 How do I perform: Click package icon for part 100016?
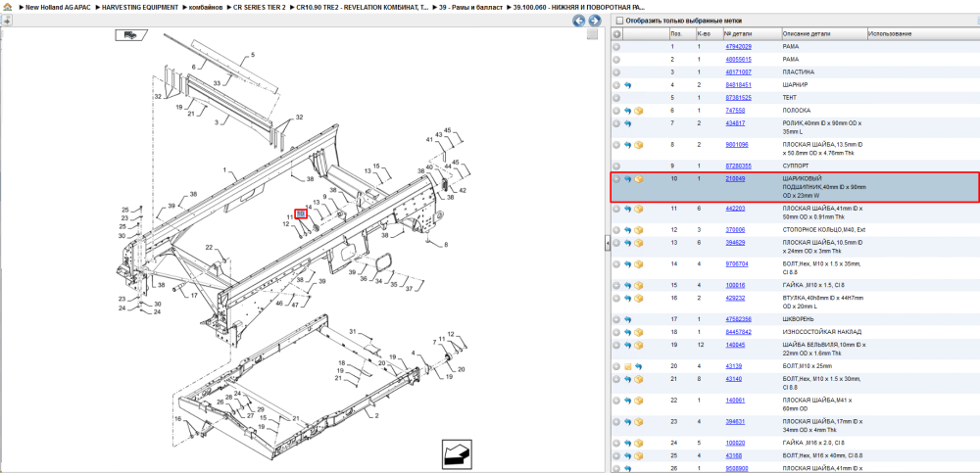tap(639, 286)
